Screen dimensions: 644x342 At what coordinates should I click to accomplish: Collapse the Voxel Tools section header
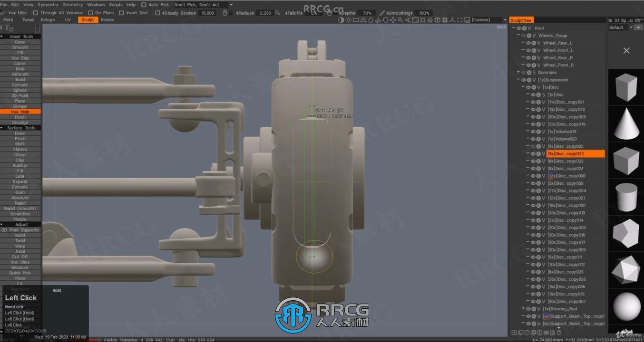click(20, 37)
